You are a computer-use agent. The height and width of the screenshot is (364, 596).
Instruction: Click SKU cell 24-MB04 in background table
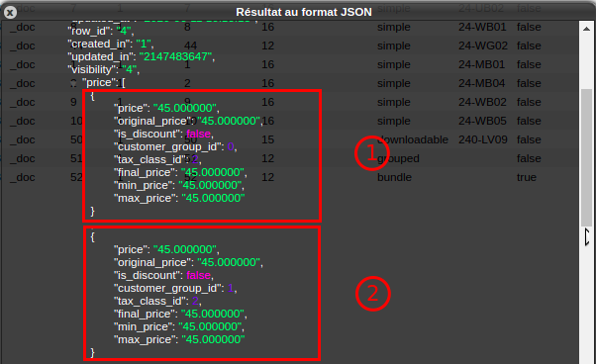tap(481, 83)
